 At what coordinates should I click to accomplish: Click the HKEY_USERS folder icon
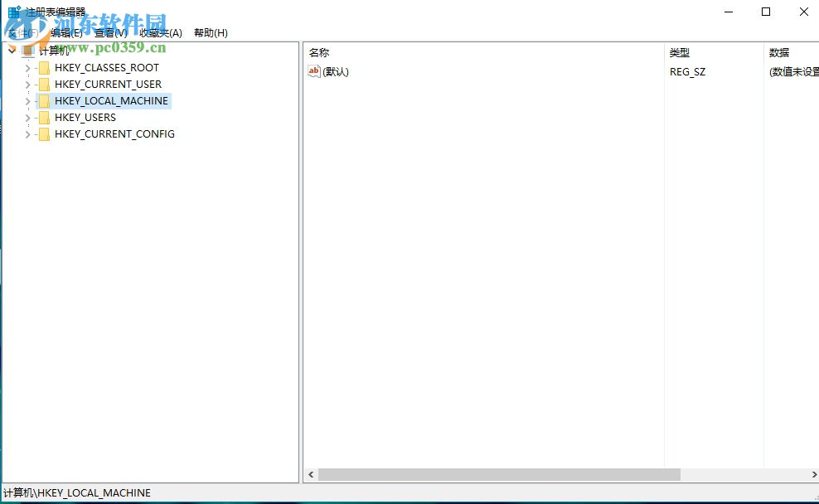point(44,117)
